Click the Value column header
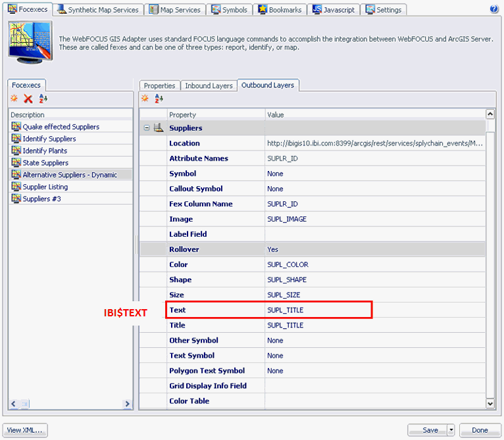 375,114
